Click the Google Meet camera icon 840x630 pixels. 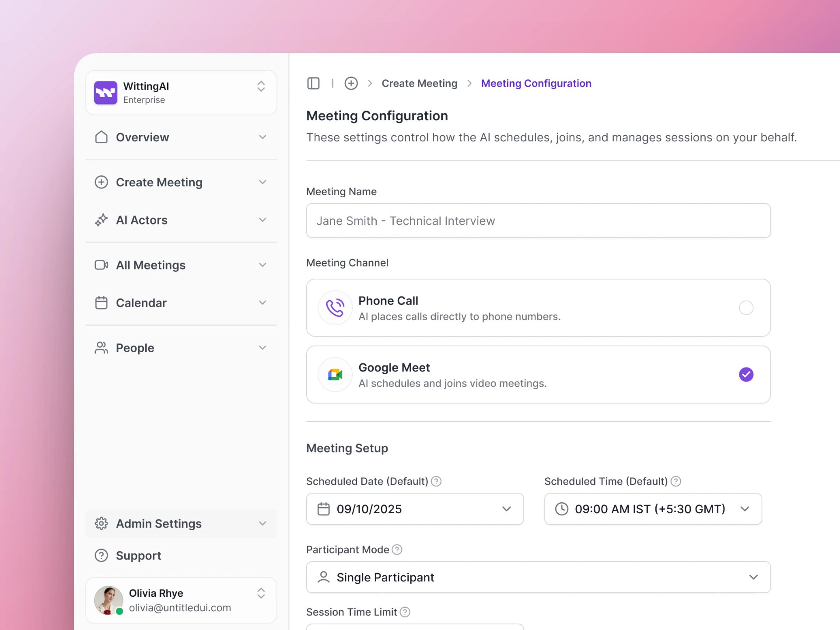335,374
